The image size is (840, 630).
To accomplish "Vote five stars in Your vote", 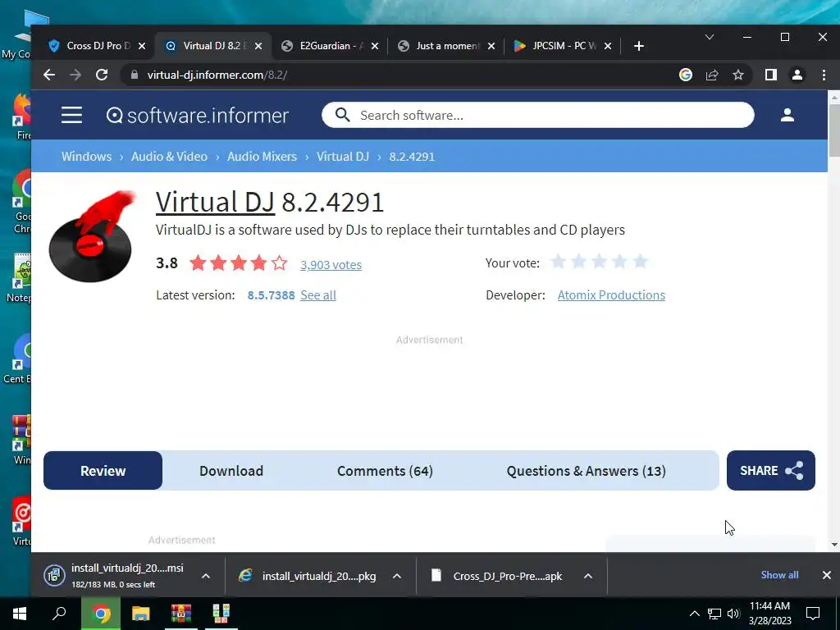I will tap(640, 262).
